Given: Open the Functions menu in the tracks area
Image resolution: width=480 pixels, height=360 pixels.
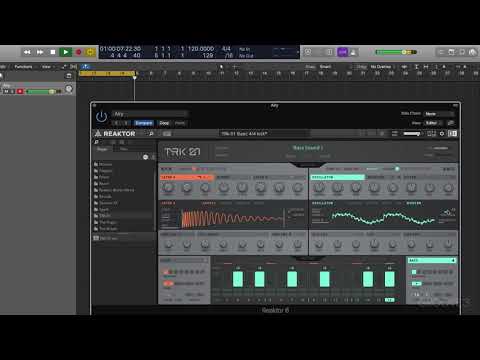Looking at the screenshot, I should [23, 67].
